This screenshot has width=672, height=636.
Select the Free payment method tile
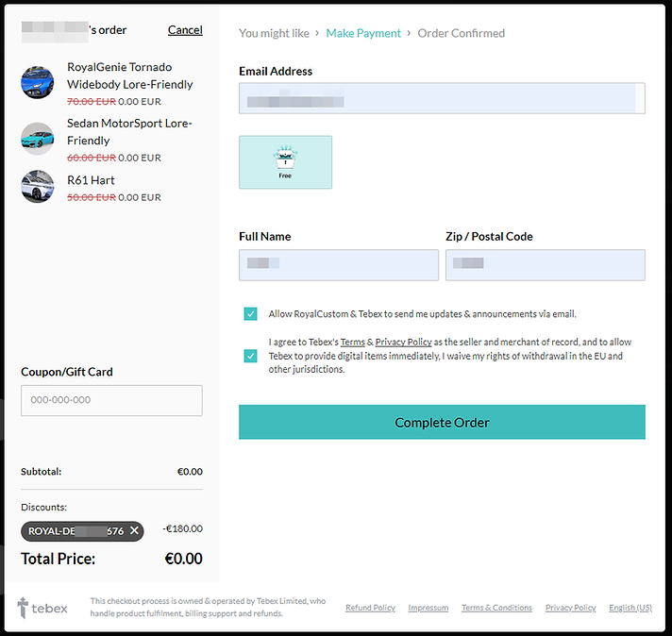click(285, 162)
